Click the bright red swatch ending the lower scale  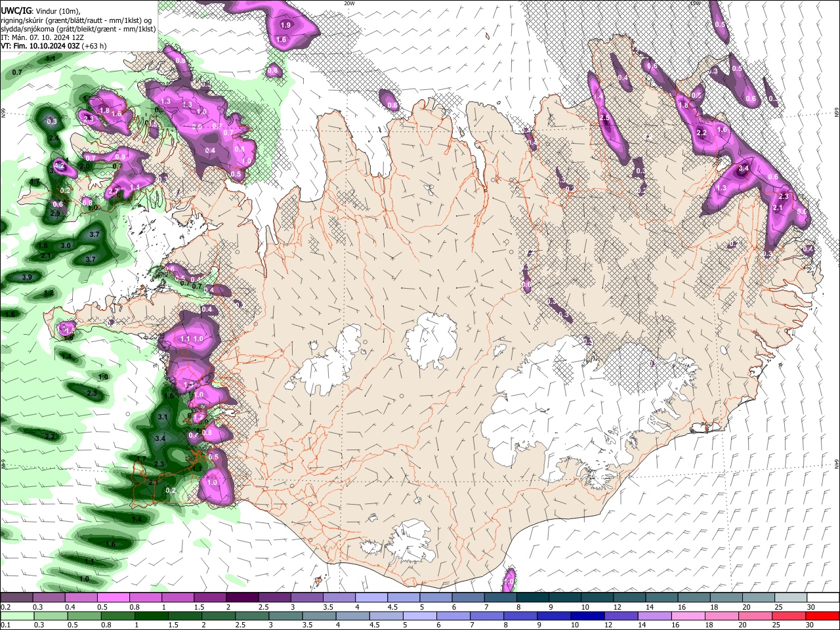822,616
